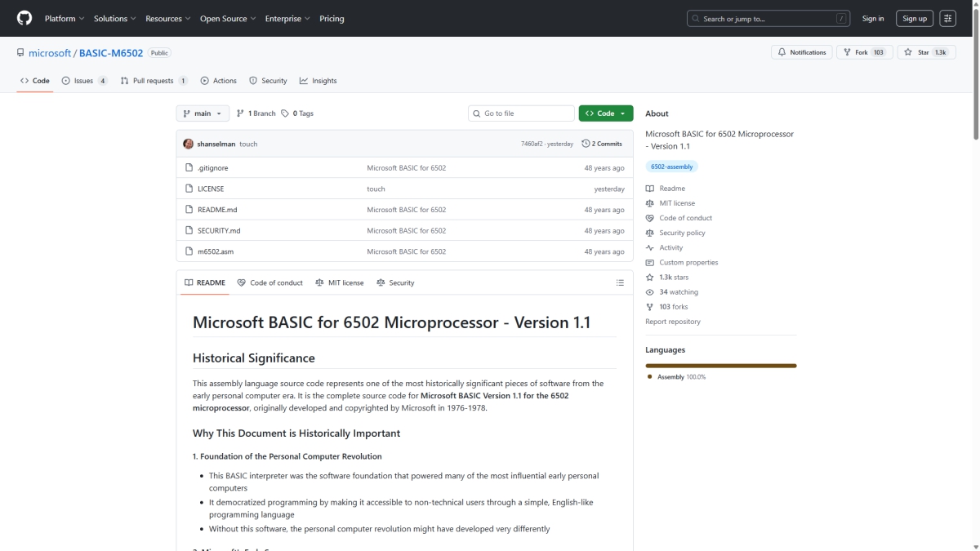
Task: Click the Assembly language bar
Action: pos(721,366)
